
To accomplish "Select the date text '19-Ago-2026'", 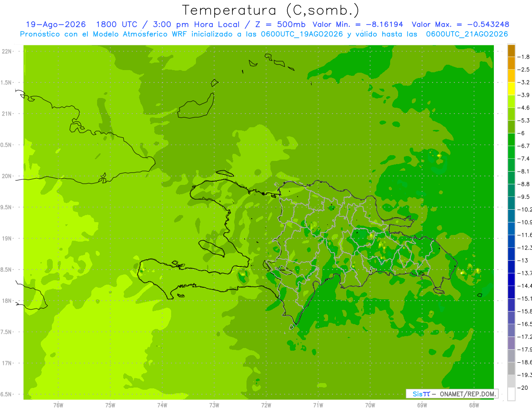I will [x=55, y=24].
